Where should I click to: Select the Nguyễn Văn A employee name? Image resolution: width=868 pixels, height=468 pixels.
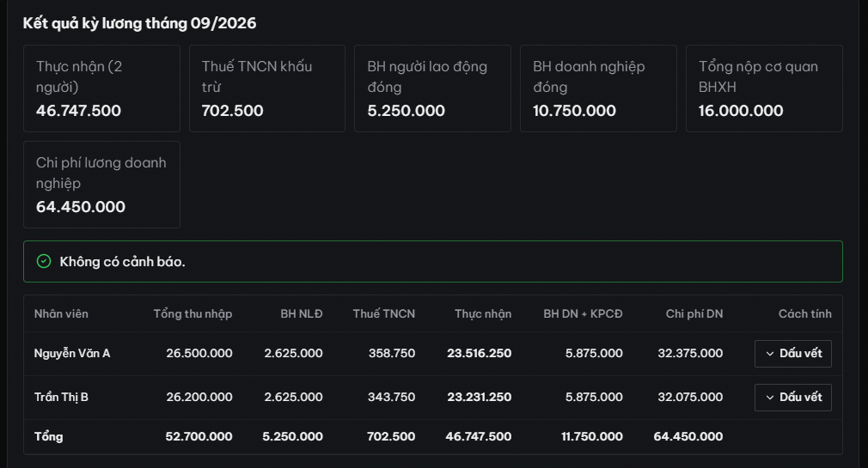72,353
